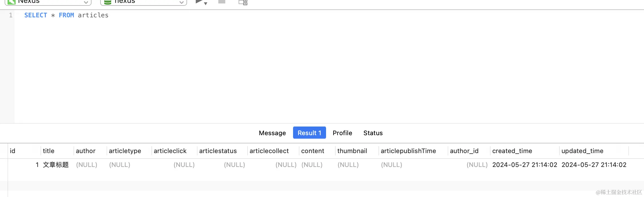Click the Explain query icon
This screenshot has height=197, width=644.
tap(243, 2)
